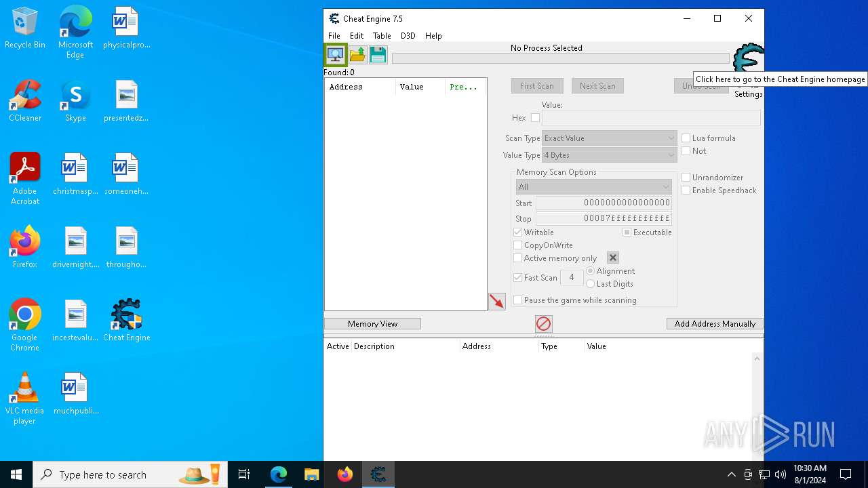This screenshot has height=488, width=868.
Task: Open Task View on taskbar
Action: [x=244, y=474]
